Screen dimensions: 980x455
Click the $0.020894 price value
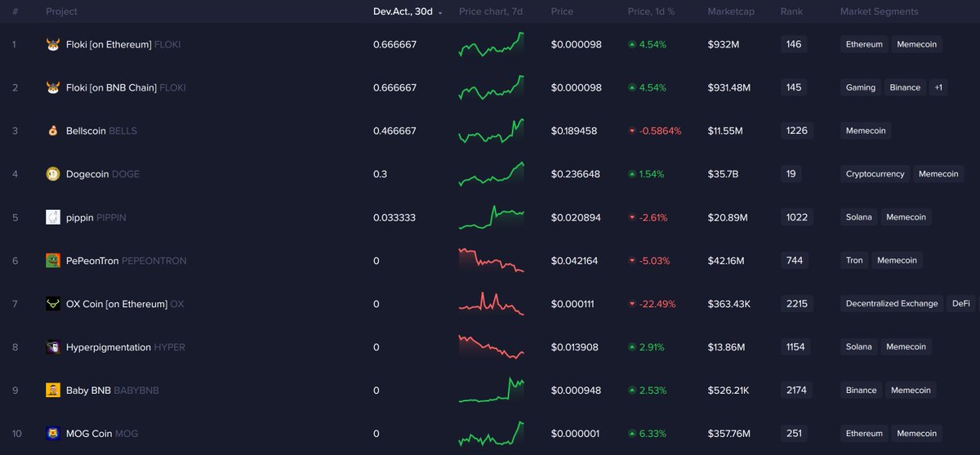(576, 217)
